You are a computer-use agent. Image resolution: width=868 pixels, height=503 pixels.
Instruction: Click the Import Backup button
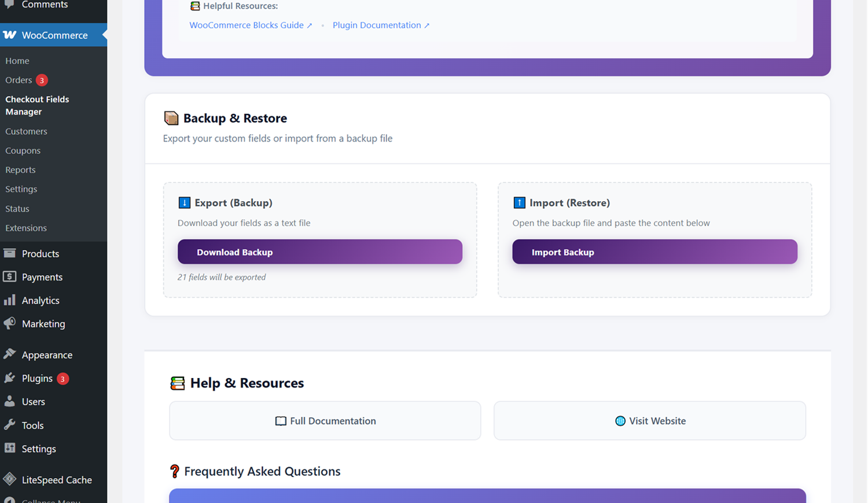[654, 251]
